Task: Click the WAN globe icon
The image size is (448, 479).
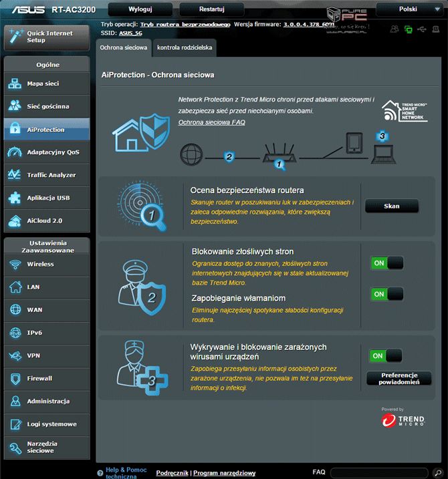Action: tap(15, 310)
